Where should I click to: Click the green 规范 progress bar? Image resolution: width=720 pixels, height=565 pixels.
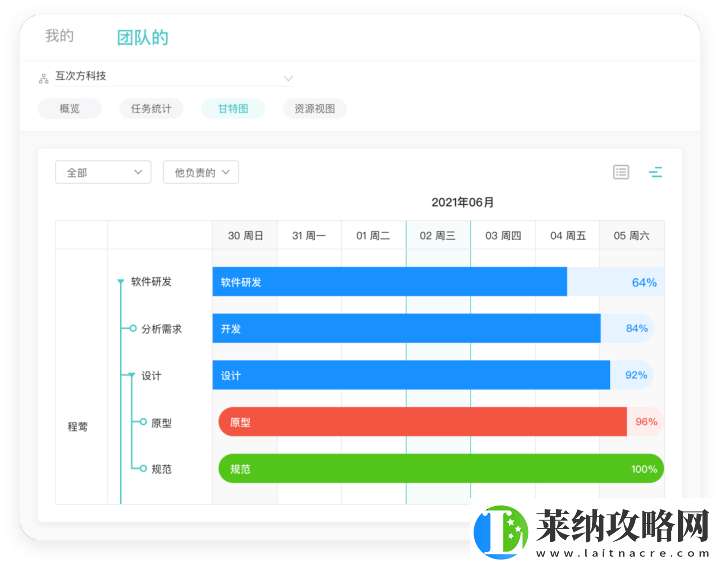coord(441,469)
